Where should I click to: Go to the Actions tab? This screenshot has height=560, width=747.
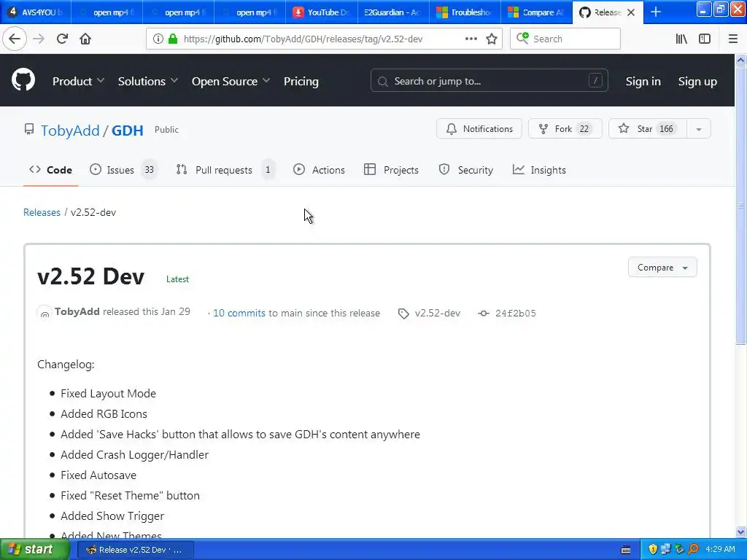coord(319,170)
